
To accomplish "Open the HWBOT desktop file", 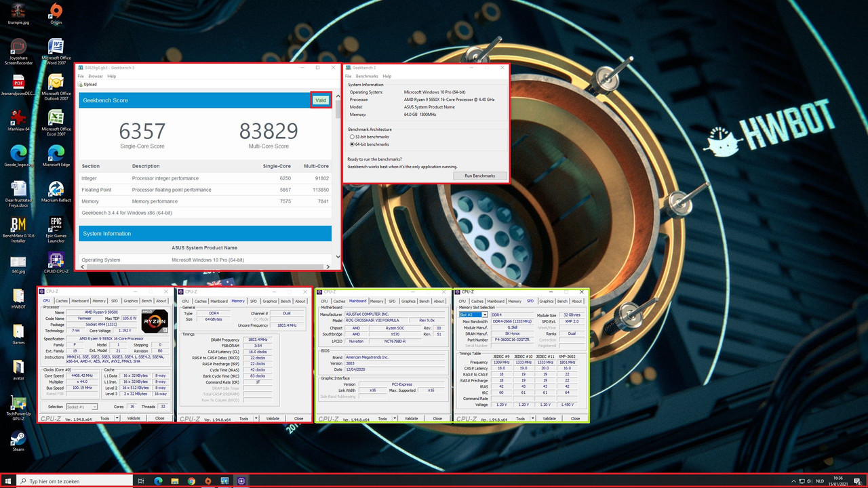I will click(x=18, y=299).
